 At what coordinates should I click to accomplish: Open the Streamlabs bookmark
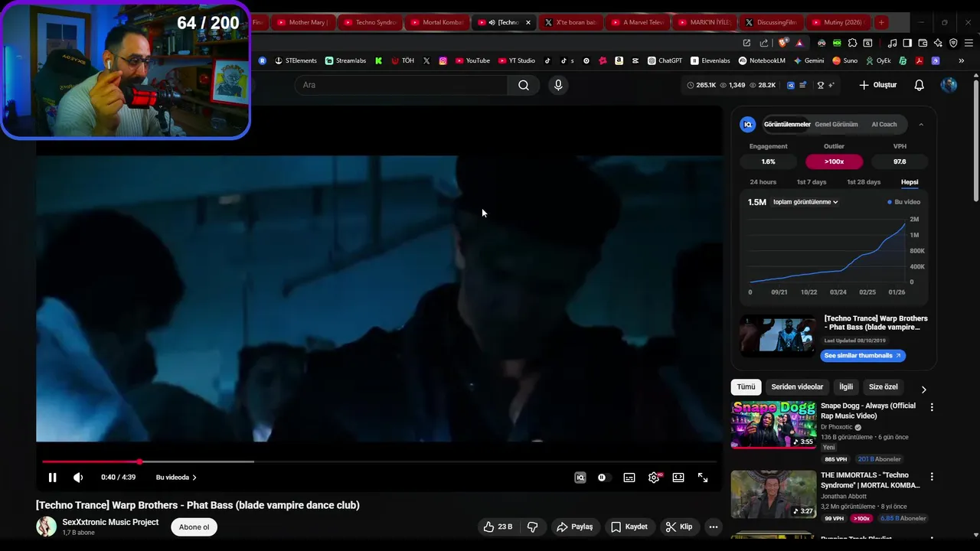pos(345,60)
